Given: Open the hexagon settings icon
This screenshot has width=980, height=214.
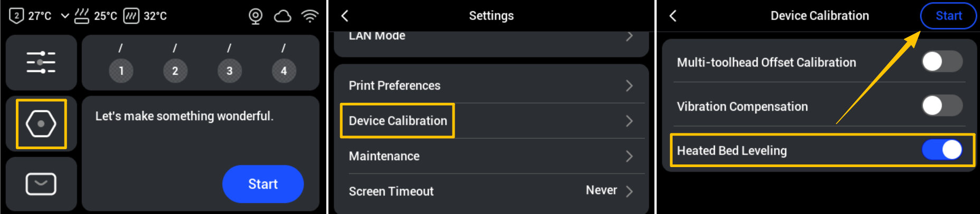Looking at the screenshot, I should point(41,124).
